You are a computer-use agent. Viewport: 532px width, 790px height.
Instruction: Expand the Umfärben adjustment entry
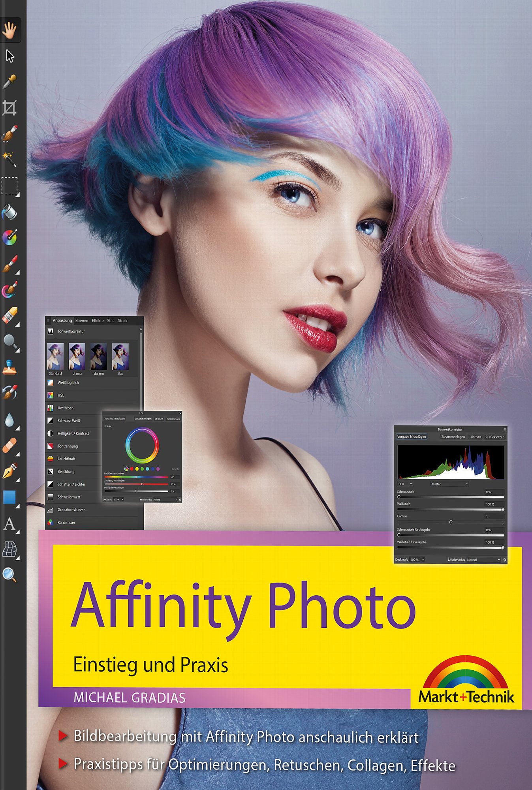(x=92, y=408)
